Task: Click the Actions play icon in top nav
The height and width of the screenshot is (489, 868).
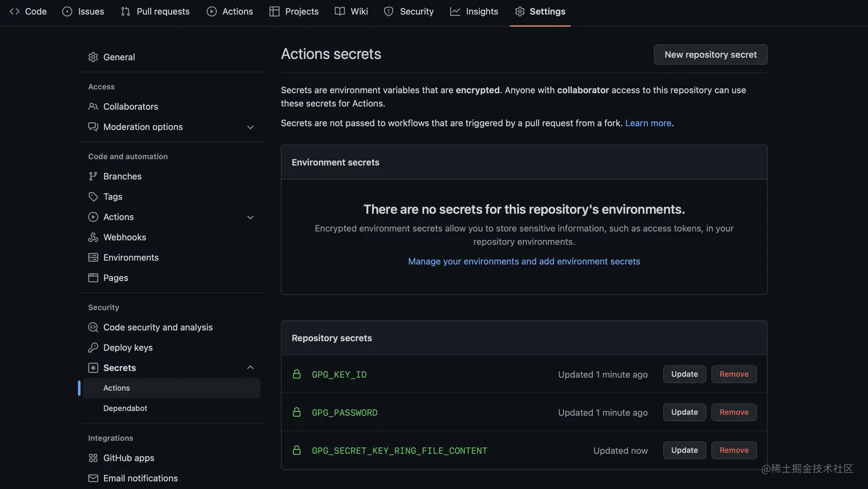Action: coord(212,11)
